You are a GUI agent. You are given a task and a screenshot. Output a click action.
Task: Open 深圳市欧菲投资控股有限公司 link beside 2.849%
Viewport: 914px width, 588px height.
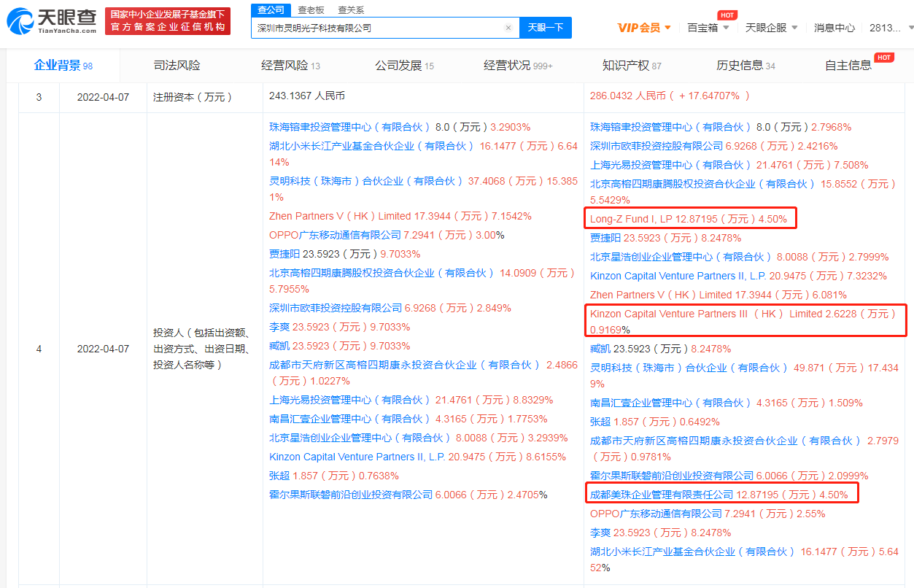(336, 308)
